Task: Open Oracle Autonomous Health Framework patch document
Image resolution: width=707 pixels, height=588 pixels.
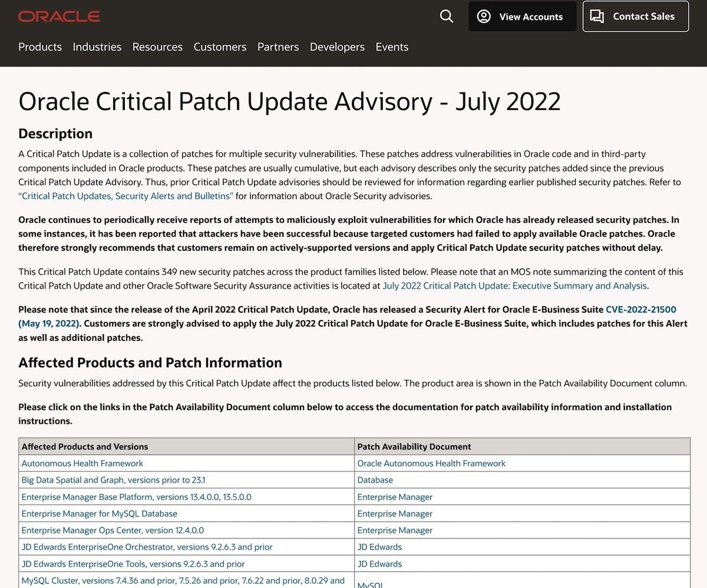Action: tap(431, 464)
